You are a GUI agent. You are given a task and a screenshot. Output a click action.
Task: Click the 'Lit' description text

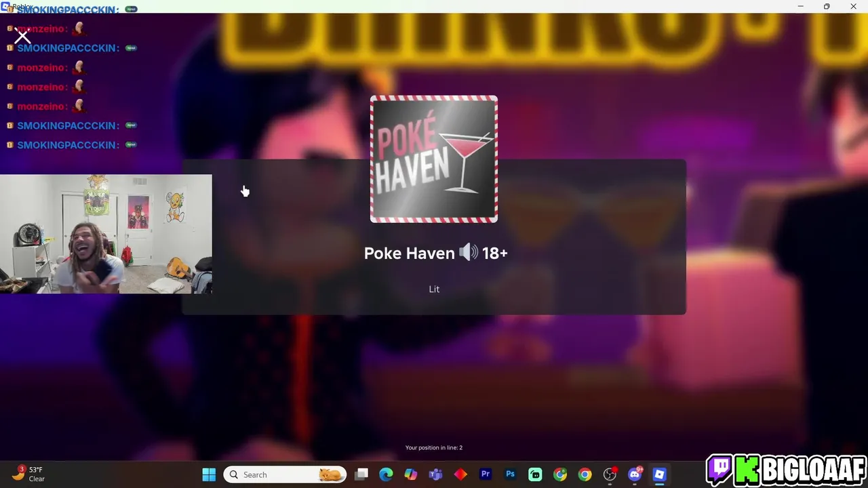(434, 289)
